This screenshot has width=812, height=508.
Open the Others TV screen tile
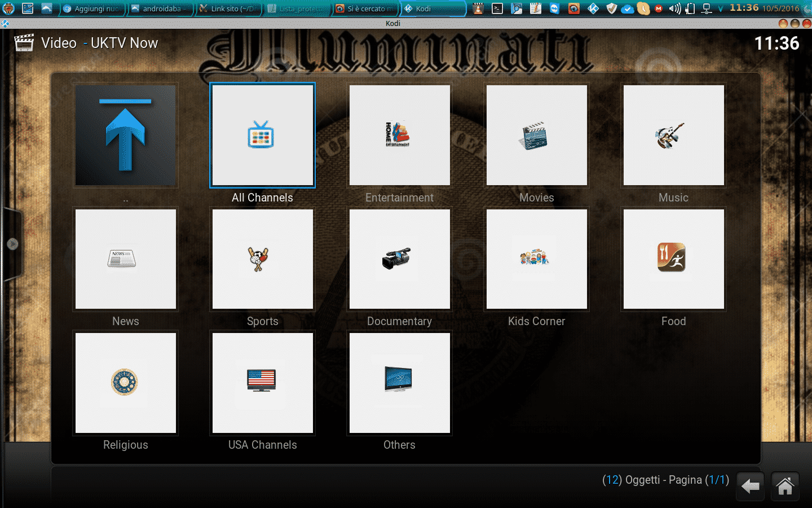400,383
